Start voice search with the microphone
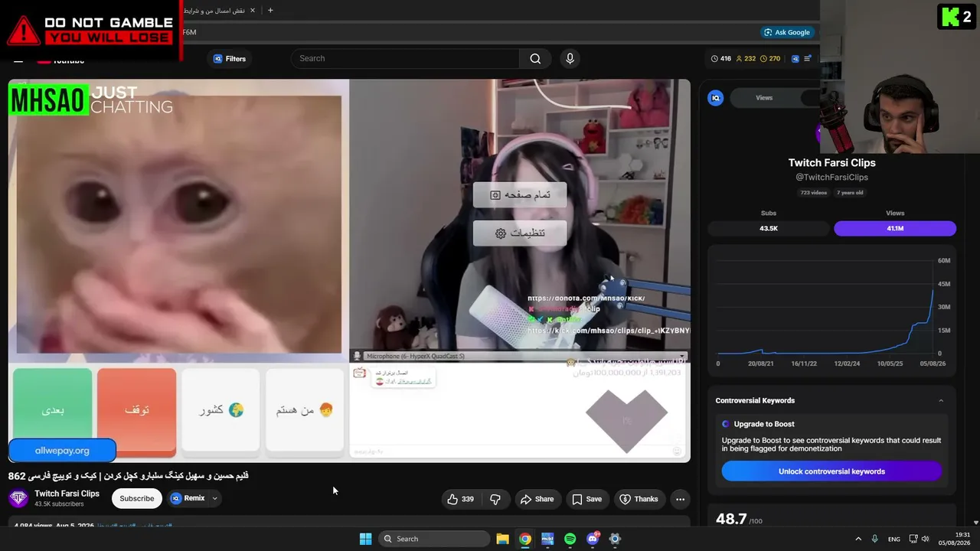Screen dimensions: 980x551 [x=570, y=59]
